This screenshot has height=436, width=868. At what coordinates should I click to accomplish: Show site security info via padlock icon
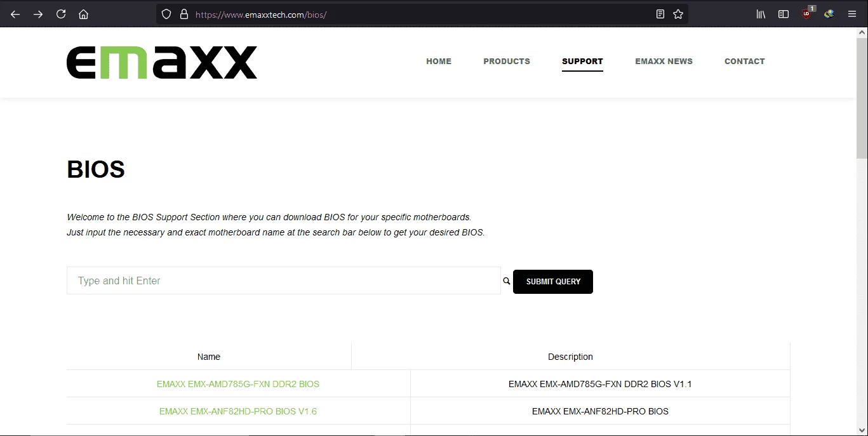coord(184,14)
